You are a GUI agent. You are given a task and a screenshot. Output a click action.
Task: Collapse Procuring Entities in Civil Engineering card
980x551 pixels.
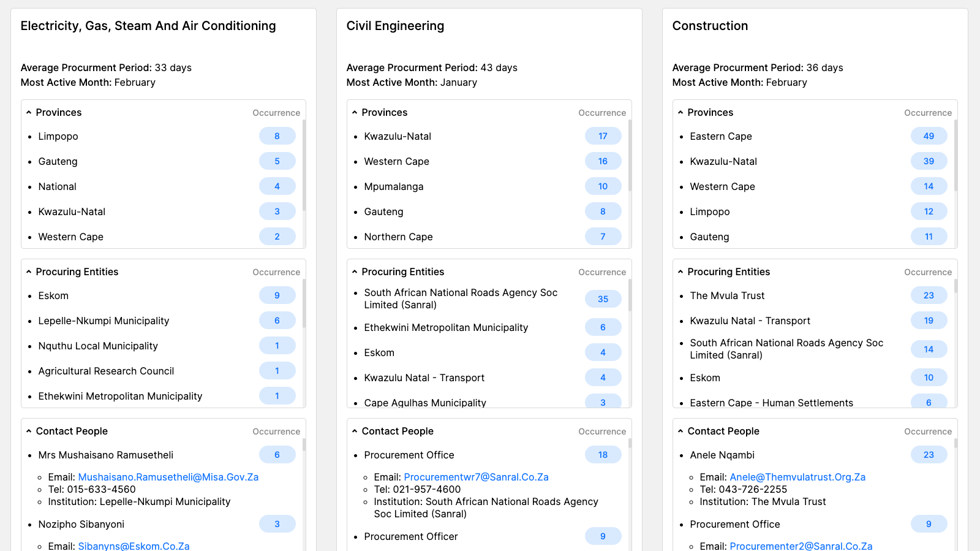tap(355, 272)
